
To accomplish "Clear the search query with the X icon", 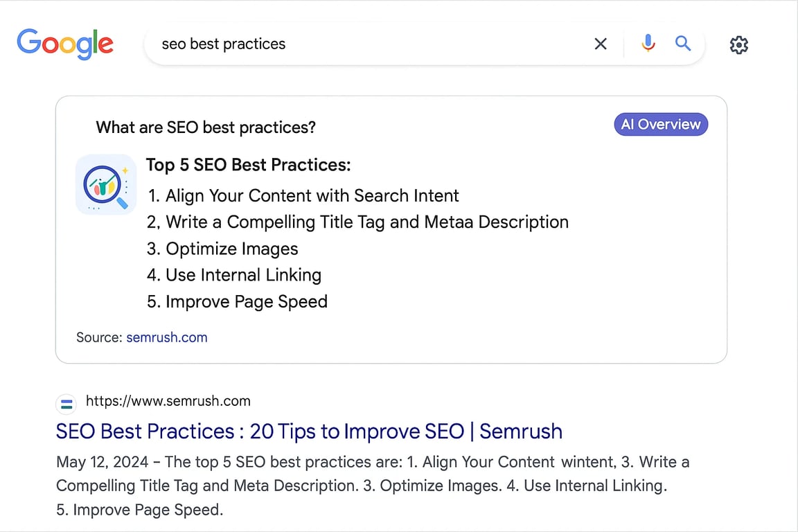I will click(x=601, y=44).
